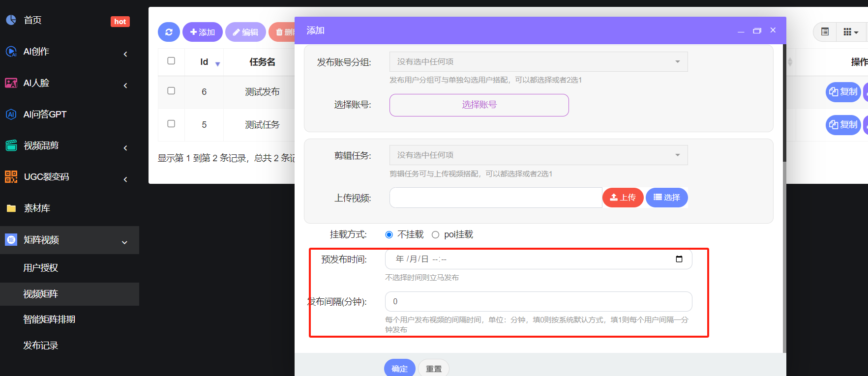The height and width of the screenshot is (376, 868).
Task: Minimize the 添加 dialog
Action: pos(741,31)
